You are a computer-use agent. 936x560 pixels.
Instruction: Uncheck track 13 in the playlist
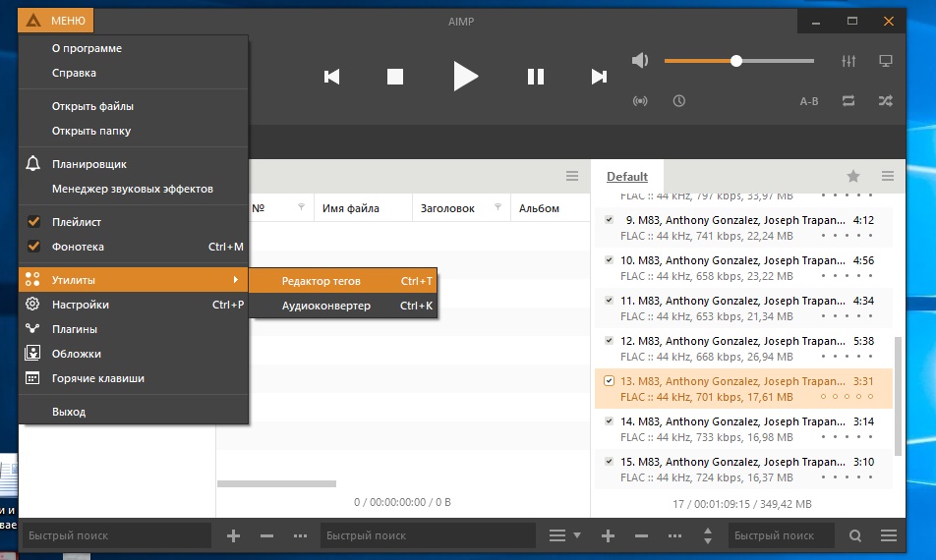click(610, 381)
